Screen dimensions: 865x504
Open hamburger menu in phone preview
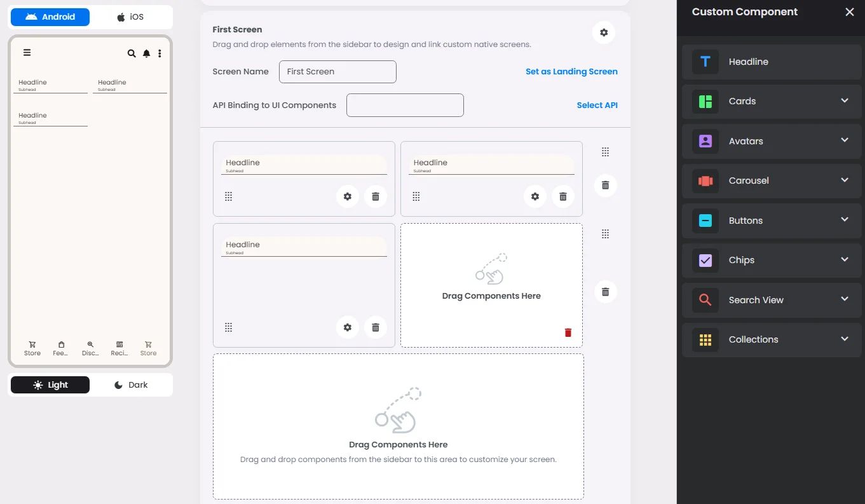27,53
